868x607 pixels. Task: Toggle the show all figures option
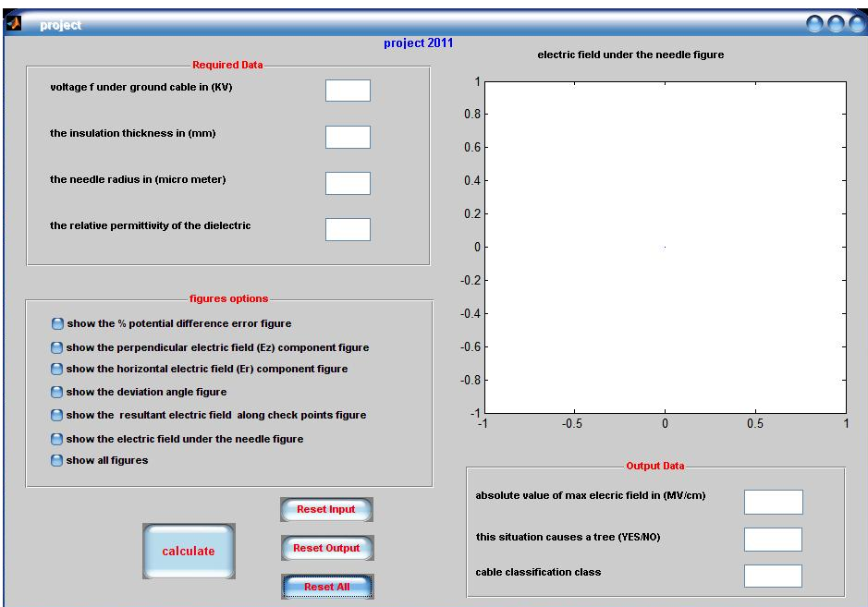[57, 460]
